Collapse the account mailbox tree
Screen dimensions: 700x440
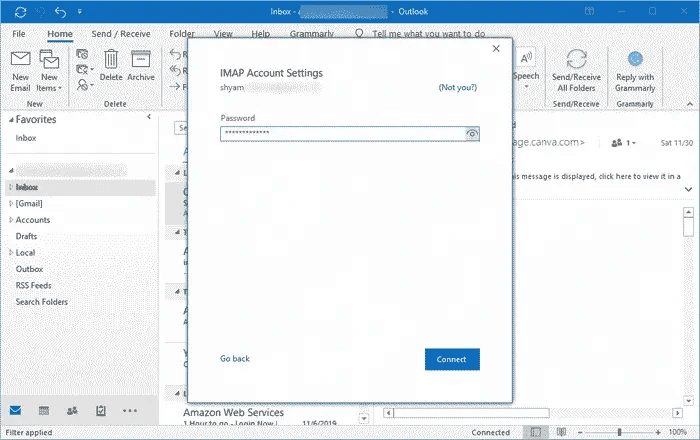[11, 170]
